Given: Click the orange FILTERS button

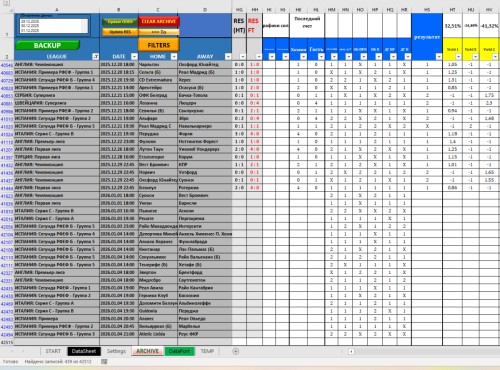Looking at the screenshot, I should [159, 45].
